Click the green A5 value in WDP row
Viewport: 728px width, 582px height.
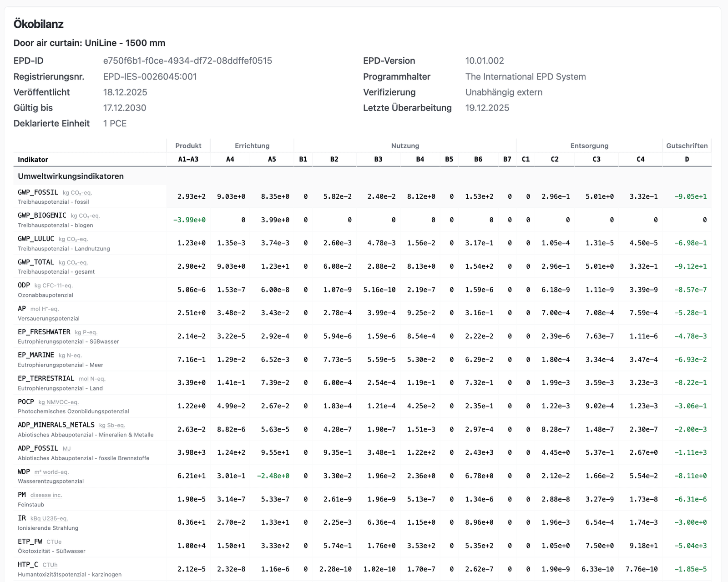273,476
